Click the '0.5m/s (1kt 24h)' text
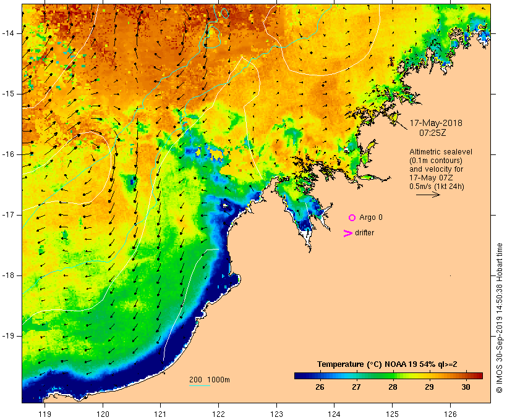The image size is (507, 420). pos(437,187)
